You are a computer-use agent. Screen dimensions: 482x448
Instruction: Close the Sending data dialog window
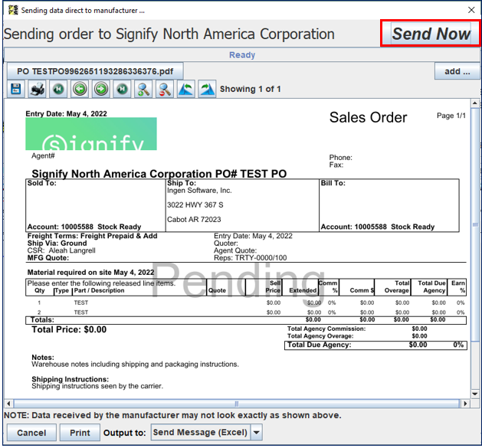pyautogui.click(x=471, y=10)
